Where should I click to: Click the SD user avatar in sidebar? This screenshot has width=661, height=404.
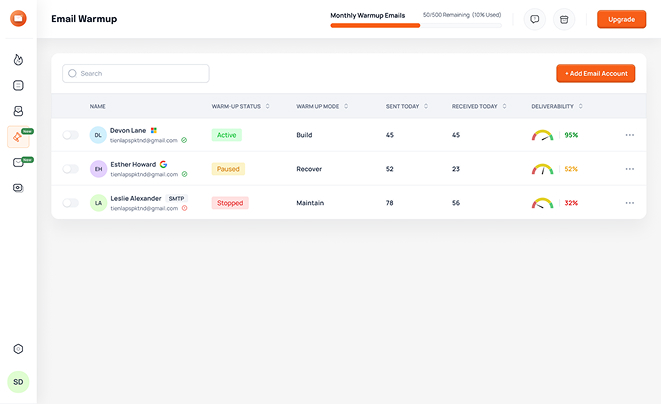tap(18, 382)
